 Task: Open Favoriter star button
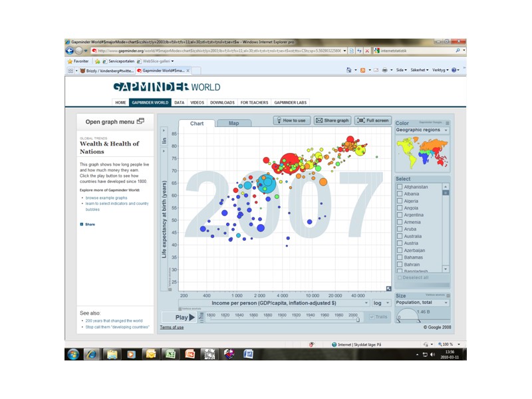(x=78, y=61)
